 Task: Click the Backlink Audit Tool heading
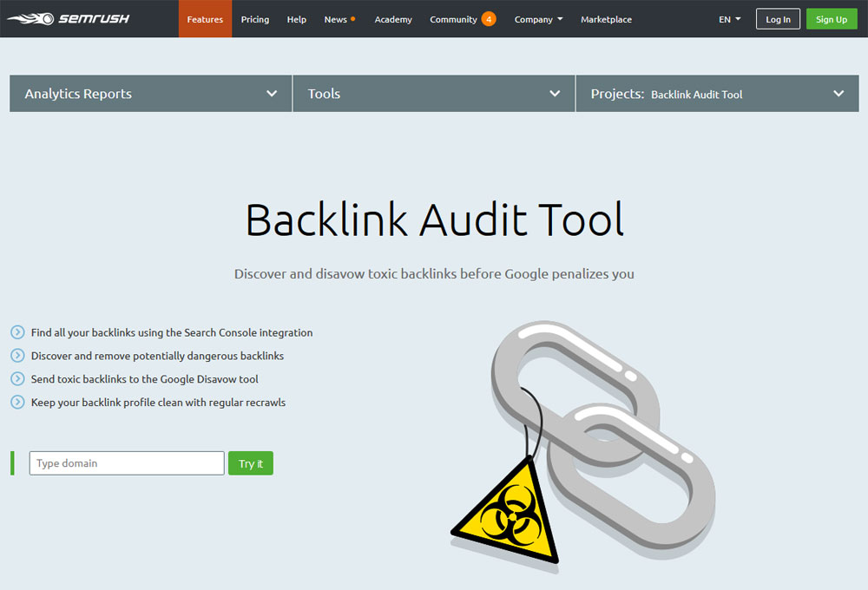435,220
